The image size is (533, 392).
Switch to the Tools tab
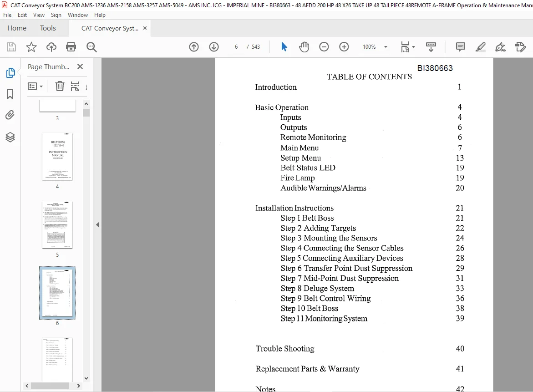click(x=48, y=28)
